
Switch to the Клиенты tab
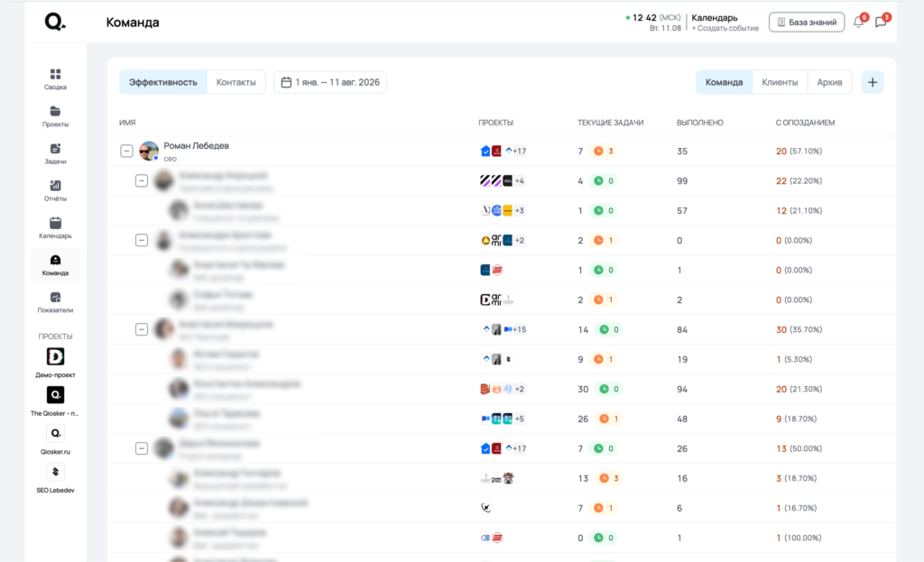pyautogui.click(x=780, y=82)
